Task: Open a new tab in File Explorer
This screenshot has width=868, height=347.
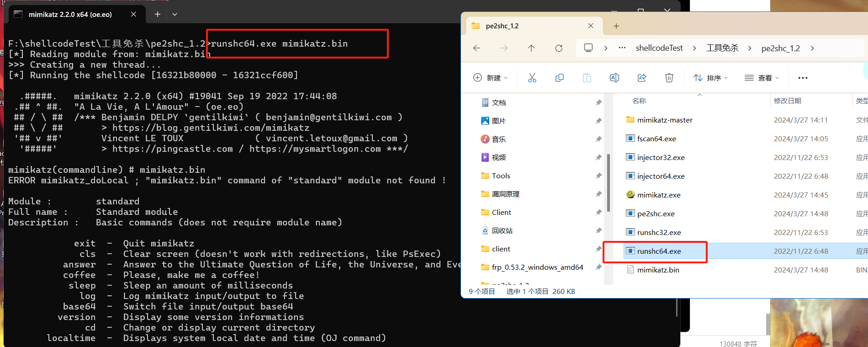Action: click(616, 26)
